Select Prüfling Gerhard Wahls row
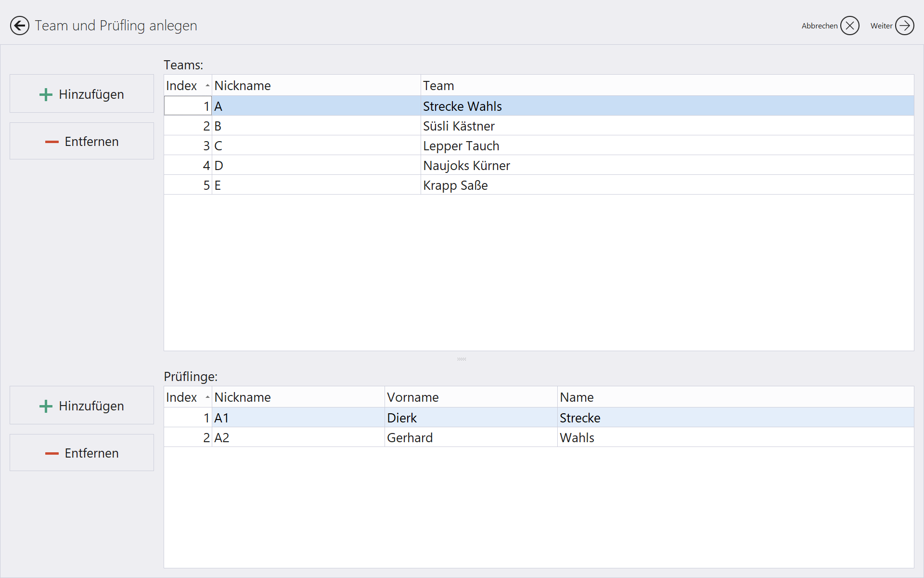 tap(409, 438)
